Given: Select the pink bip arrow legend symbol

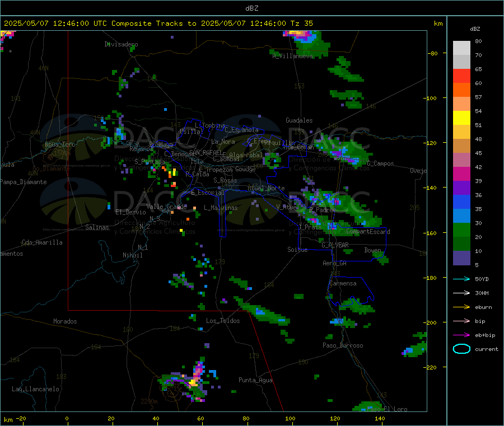Looking at the screenshot, I should coord(461,321).
